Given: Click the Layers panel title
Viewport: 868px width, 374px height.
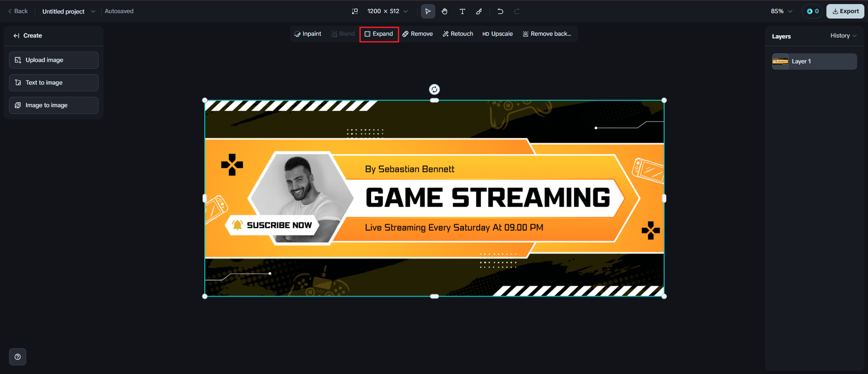Looking at the screenshot, I should (x=781, y=36).
